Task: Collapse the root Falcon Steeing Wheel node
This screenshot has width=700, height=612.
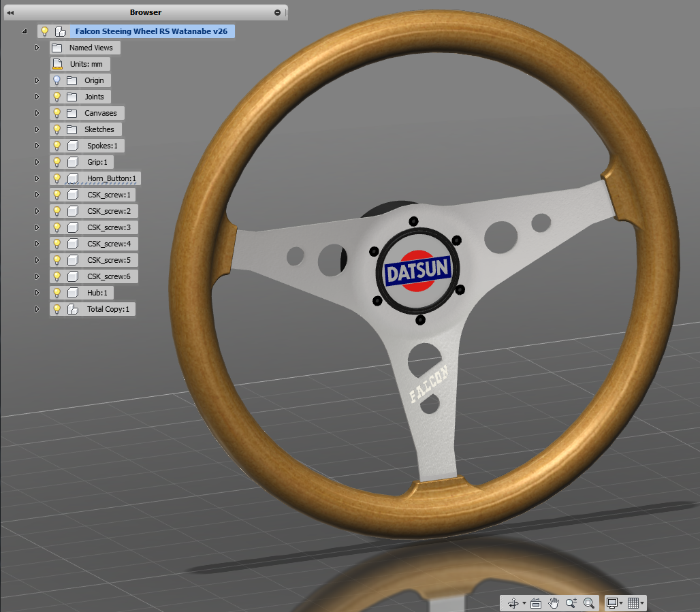Action: coord(25,31)
